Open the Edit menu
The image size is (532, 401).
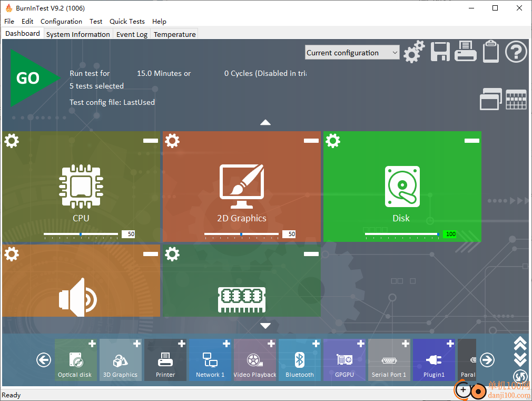click(27, 22)
